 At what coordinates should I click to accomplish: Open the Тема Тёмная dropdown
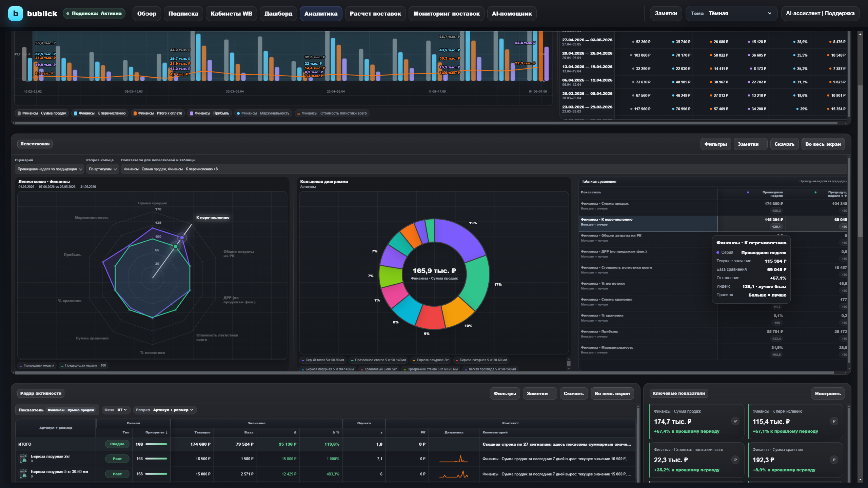pos(732,14)
